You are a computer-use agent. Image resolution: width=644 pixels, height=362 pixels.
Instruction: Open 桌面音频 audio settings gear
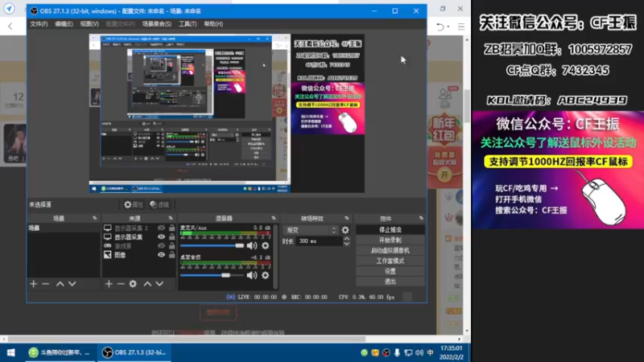[266, 275]
